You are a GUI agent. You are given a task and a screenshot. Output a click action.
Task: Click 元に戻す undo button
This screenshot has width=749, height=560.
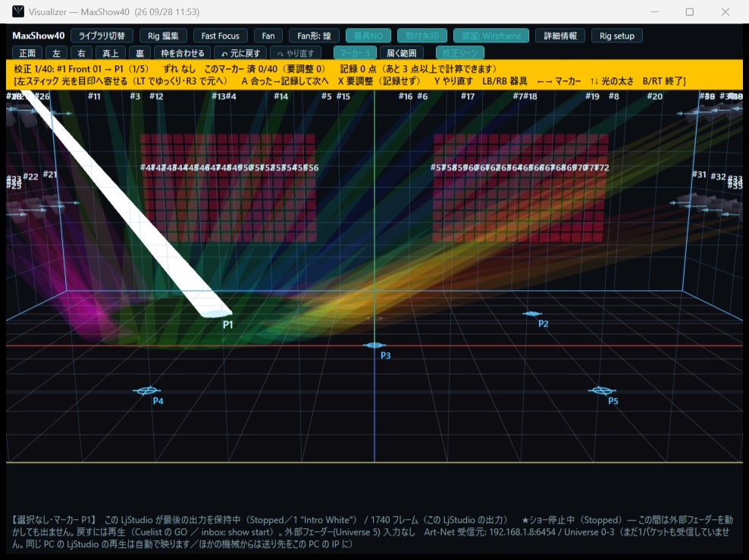tap(241, 53)
